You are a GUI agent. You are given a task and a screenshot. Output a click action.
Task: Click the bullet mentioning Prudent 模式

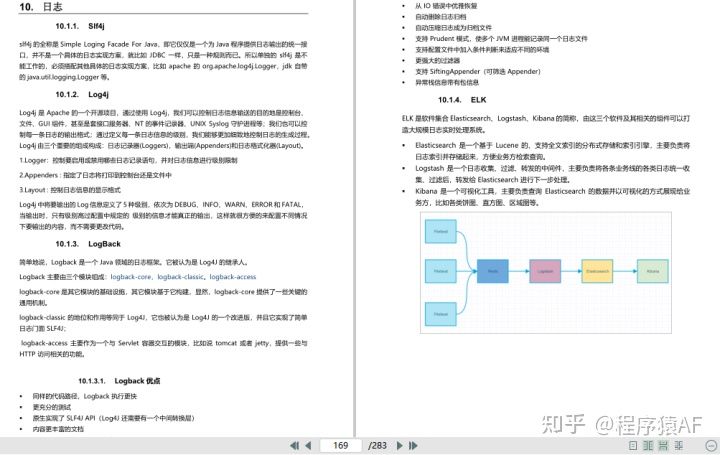tap(501, 39)
